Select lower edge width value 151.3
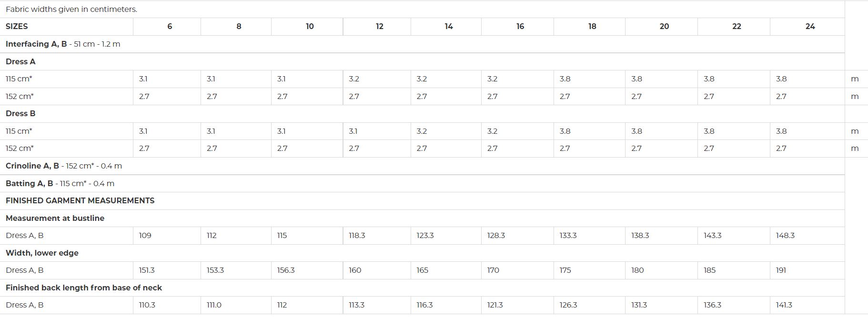Viewport: 868px width, 318px height. pos(147,270)
